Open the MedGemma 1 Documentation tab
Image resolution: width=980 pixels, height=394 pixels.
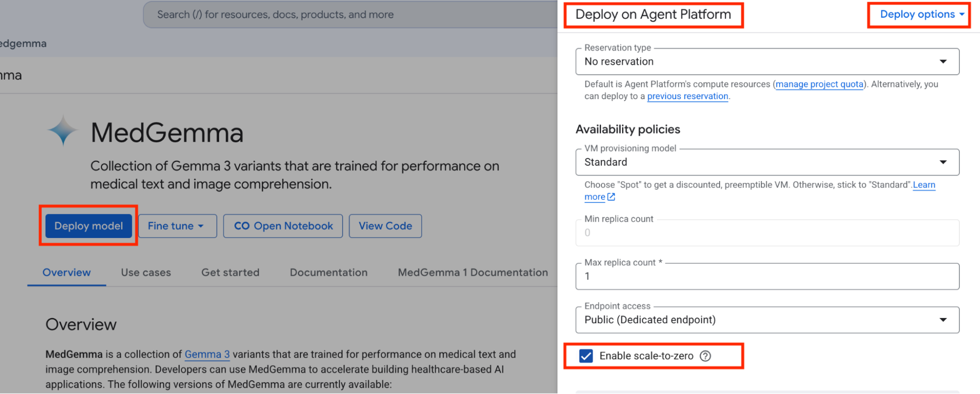click(x=473, y=273)
